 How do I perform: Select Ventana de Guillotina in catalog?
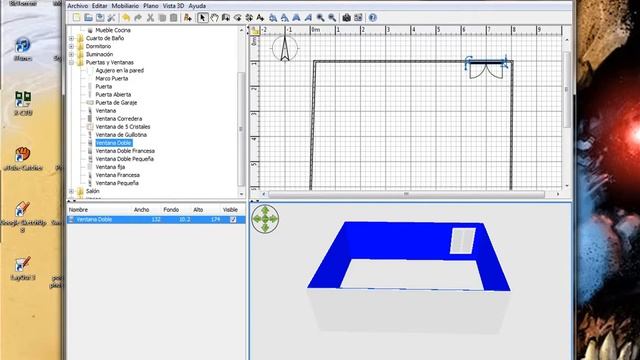point(121,135)
